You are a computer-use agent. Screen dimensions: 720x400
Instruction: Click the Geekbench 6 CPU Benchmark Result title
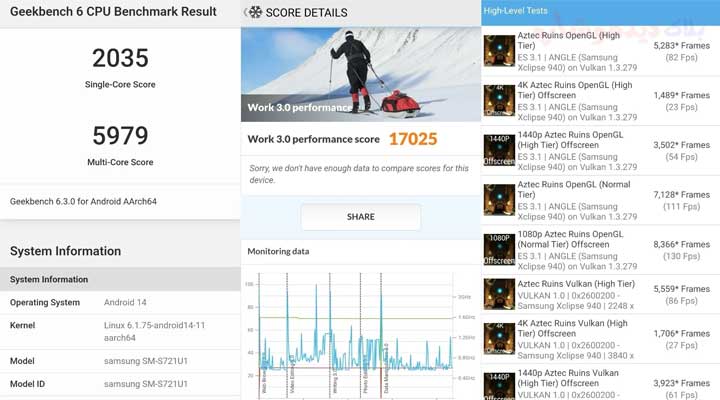pyautogui.click(x=113, y=11)
